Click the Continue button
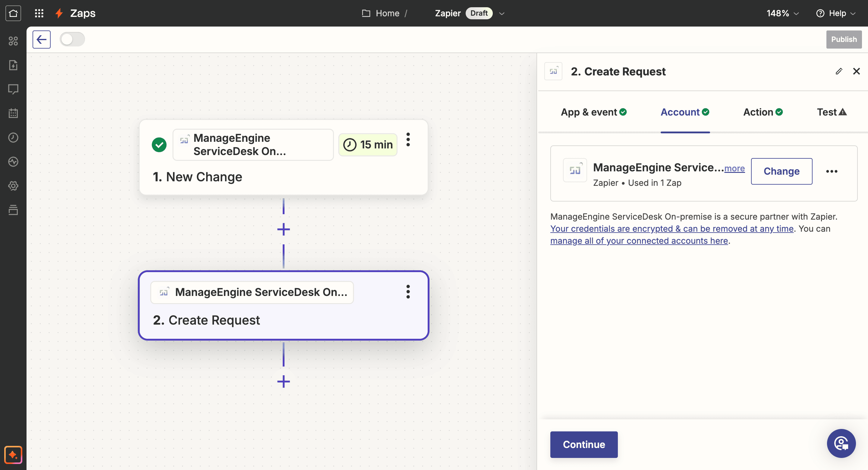Image resolution: width=868 pixels, height=470 pixels. click(x=584, y=444)
